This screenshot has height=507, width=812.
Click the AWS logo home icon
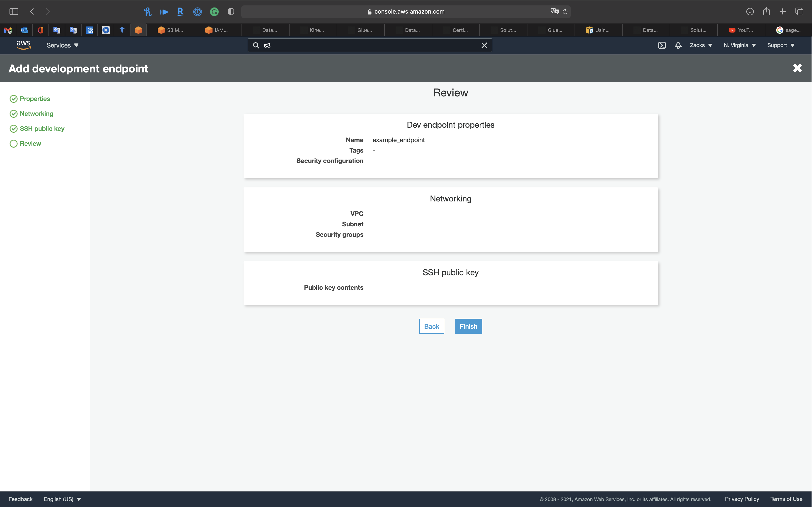[x=24, y=45]
